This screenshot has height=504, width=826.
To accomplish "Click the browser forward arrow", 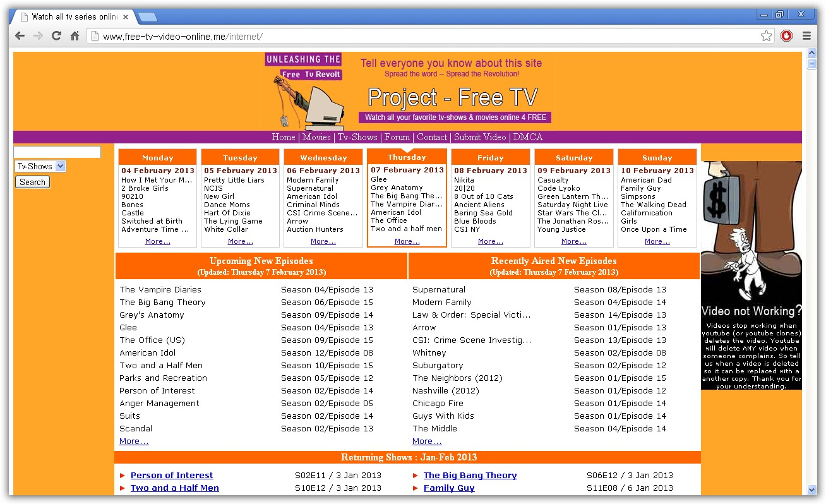I will coord(38,36).
